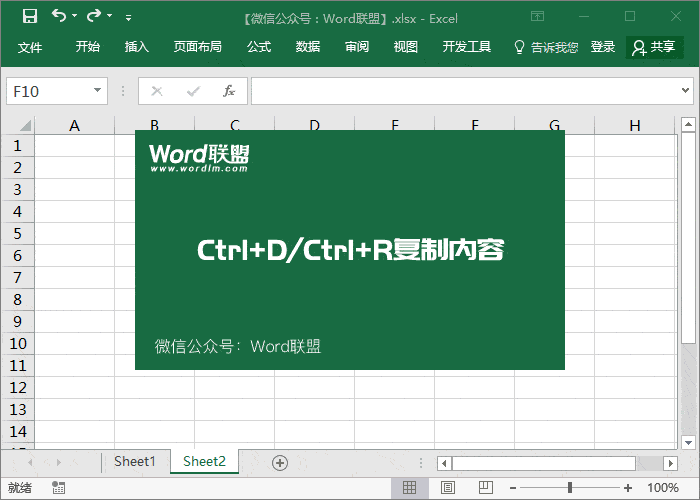Switch to Page Break Preview icon

point(485,488)
